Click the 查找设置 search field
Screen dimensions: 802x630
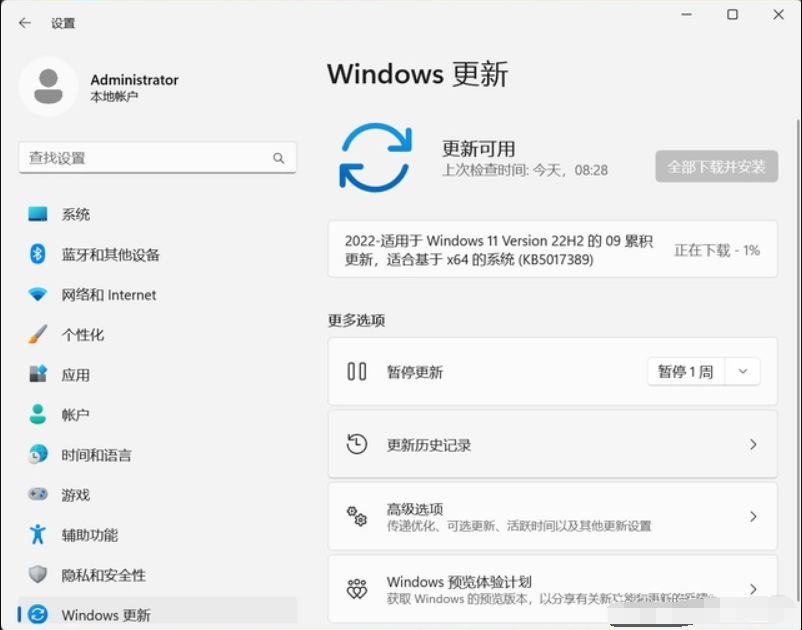145,158
